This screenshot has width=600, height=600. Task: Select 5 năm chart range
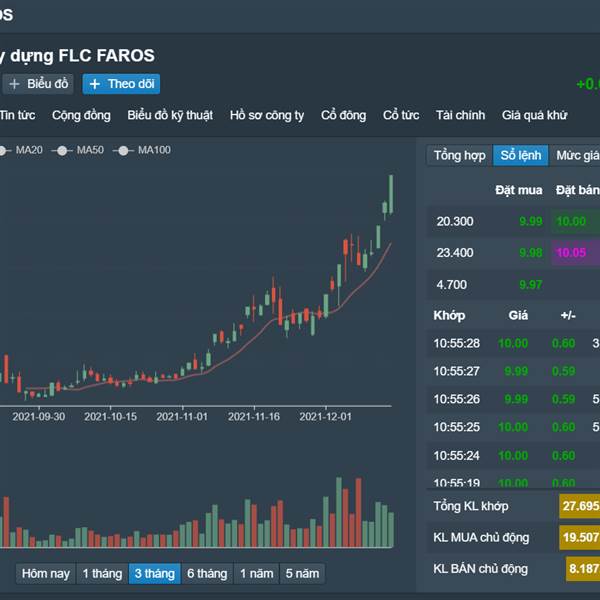coord(302,574)
